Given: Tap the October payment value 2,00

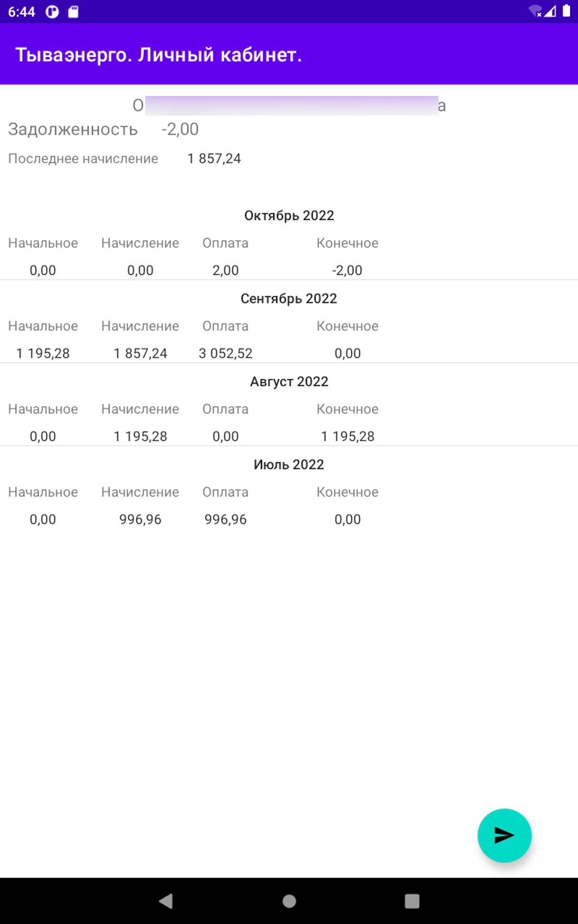Looking at the screenshot, I should coord(226,270).
